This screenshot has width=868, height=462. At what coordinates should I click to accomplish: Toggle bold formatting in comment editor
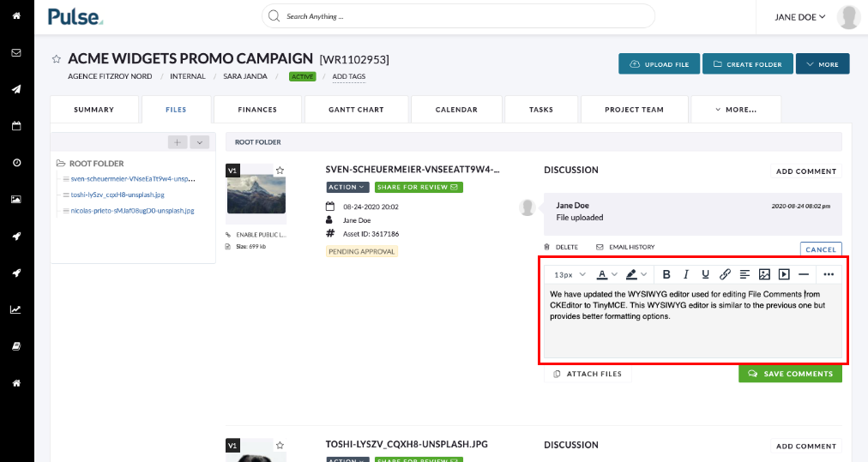coord(666,274)
